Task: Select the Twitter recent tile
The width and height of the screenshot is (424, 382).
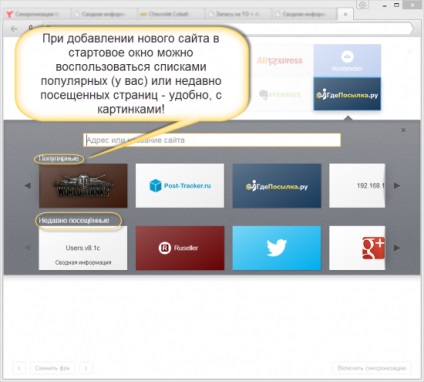Action: 277,248
